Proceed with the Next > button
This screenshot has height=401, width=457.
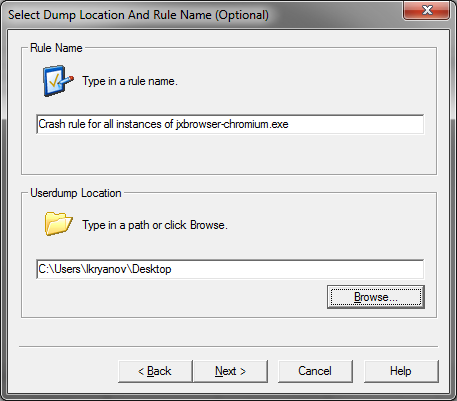[230, 371]
